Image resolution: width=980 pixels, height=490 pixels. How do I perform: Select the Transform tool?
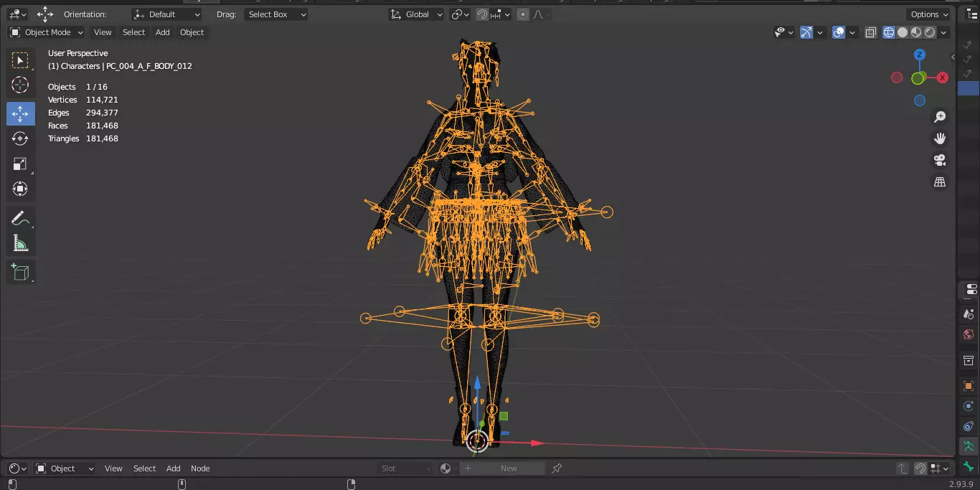click(20, 189)
